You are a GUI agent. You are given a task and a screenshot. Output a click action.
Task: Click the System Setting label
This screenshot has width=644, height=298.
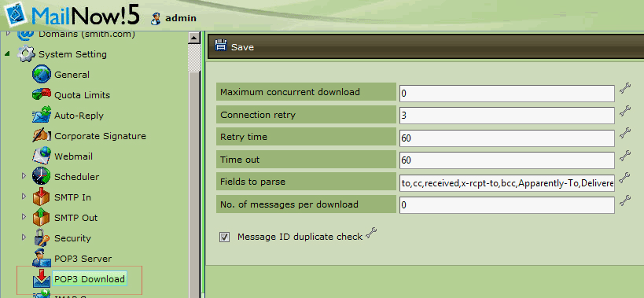pyautogui.click(x=72, y=54)
